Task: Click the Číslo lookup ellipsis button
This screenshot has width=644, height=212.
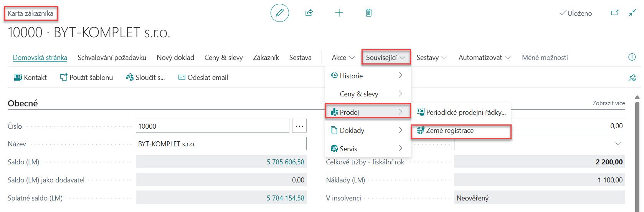Action: 299,126
